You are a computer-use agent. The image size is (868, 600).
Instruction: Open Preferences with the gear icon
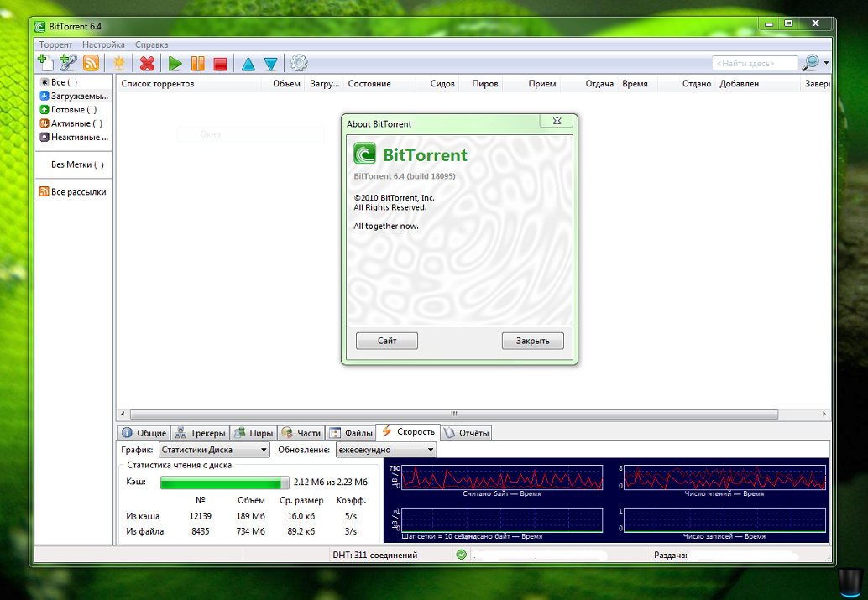tap(299, 63)
